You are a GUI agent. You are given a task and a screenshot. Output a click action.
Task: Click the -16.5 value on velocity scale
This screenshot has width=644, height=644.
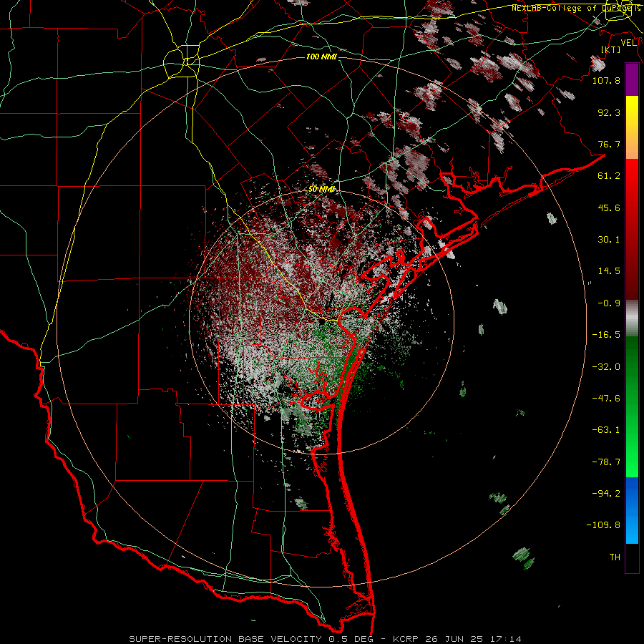click(x=606, y=335)
